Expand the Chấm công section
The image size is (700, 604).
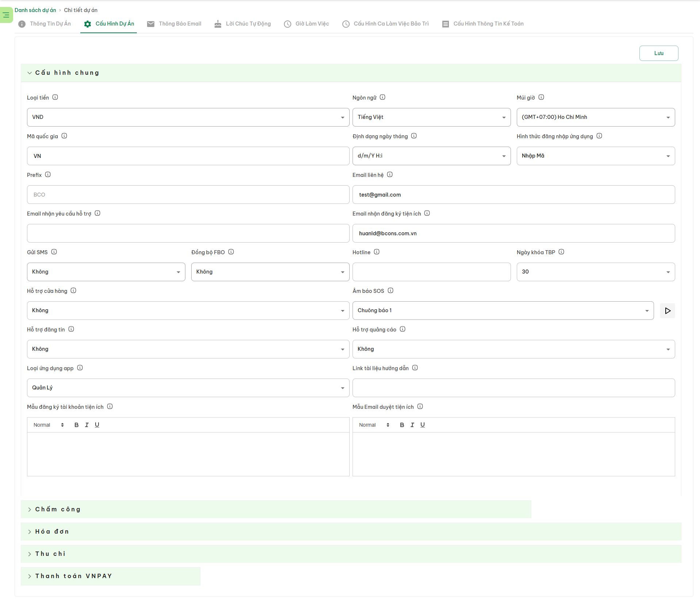click(x=58, y=509)
